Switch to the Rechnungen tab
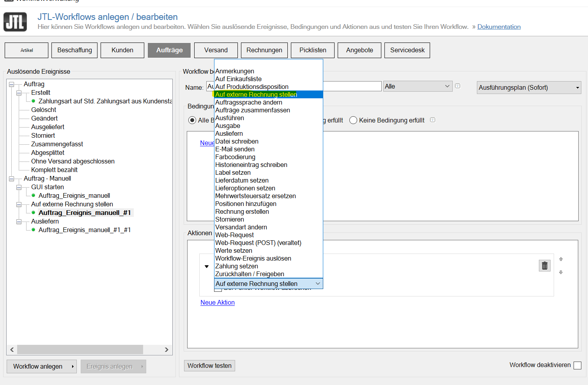Screen dimensions: 588x385 pos(264,50)
